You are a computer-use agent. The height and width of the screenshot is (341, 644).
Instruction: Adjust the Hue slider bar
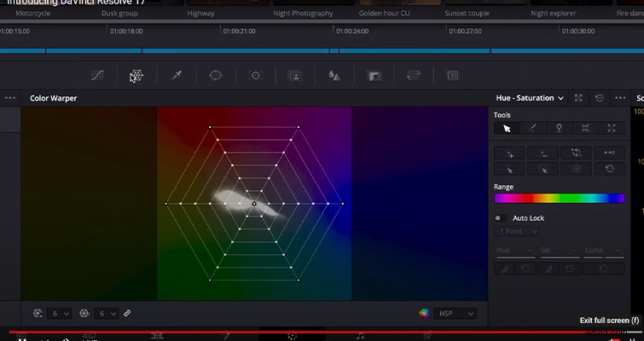[x=515, y=257]
